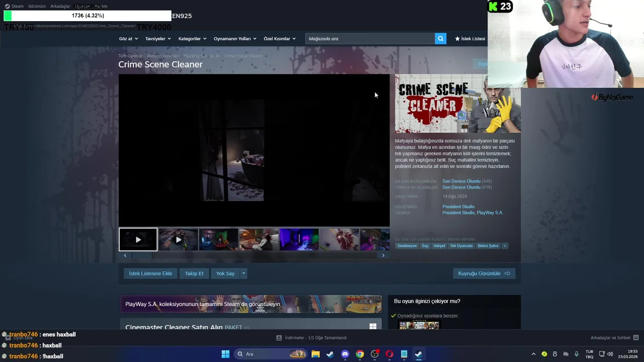Click İstek Listesine Ekle button
Screen dimensions: 644x362
(150, 274)
